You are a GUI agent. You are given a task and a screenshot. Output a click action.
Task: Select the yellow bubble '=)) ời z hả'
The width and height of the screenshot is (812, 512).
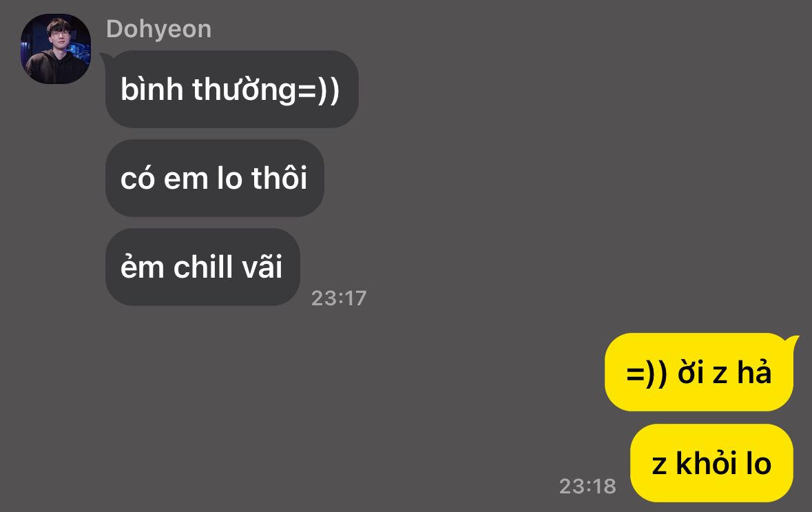click(x=698, y=372)
